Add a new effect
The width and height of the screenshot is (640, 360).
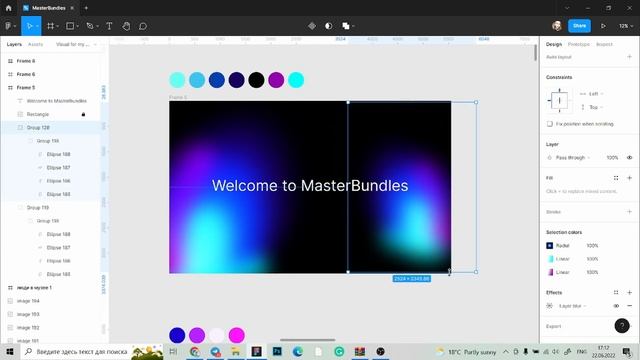point(629,292)
